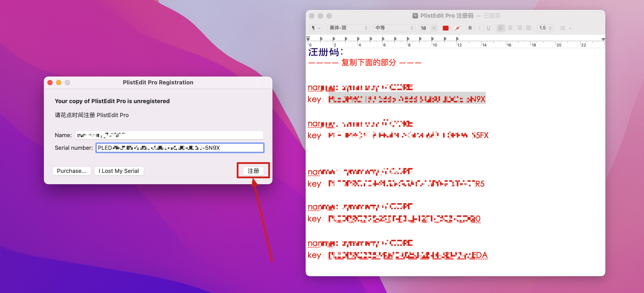The width and height of the screenshot is (644, 293).
Task: Click the text background color swatch
Action: 457,28
